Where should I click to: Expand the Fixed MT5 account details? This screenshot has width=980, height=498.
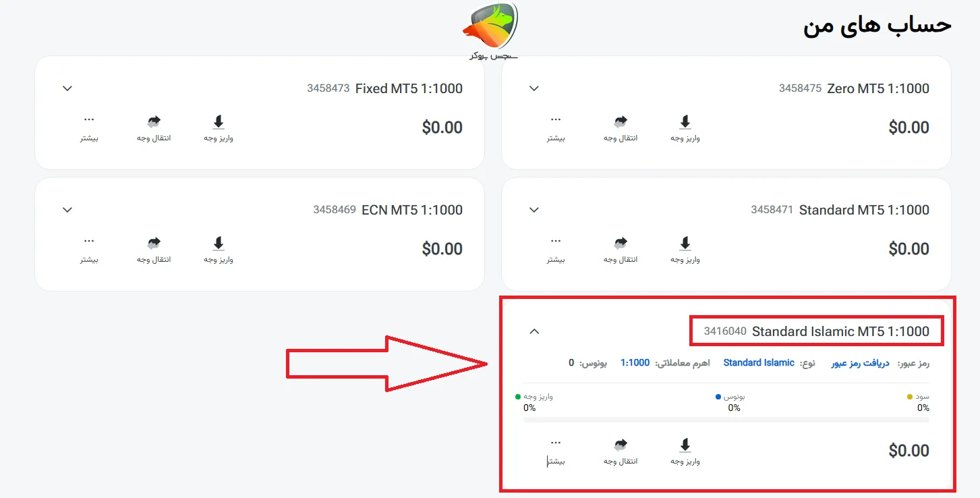[67, 88]
